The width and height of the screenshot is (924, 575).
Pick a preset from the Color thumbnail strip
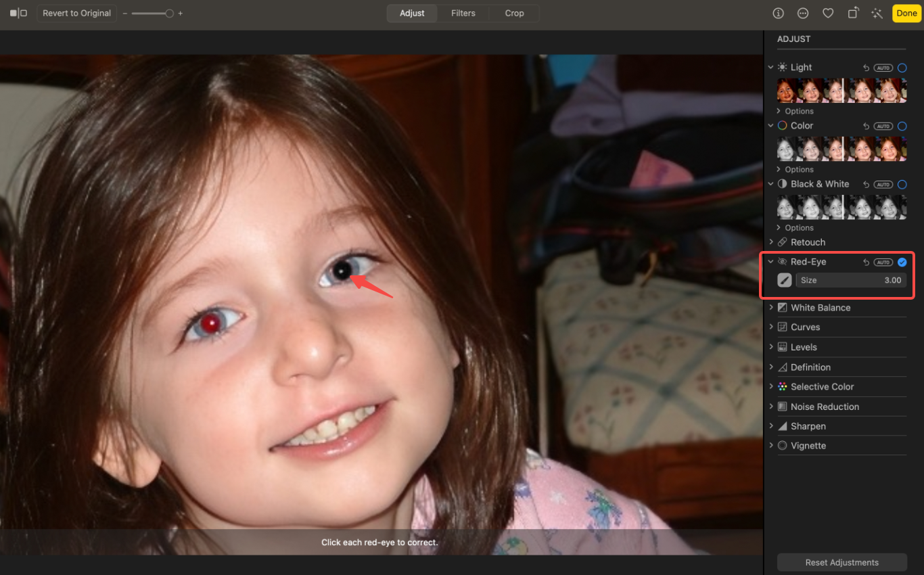pos(841,148)
